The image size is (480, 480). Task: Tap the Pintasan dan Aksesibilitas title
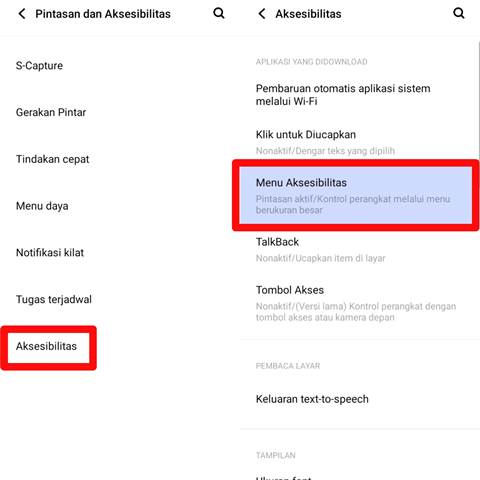[103, 14]
